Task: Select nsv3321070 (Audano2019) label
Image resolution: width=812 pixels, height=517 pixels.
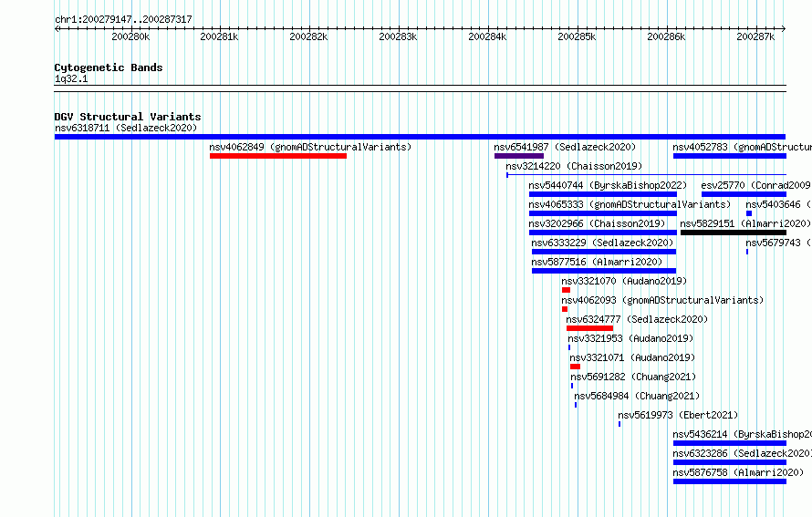Action: coord(624,281)
